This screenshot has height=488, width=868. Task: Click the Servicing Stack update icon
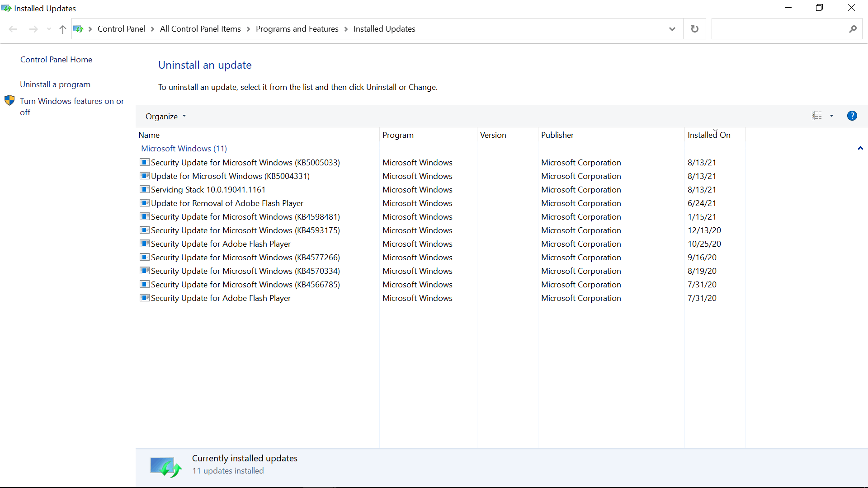point(145,189)
